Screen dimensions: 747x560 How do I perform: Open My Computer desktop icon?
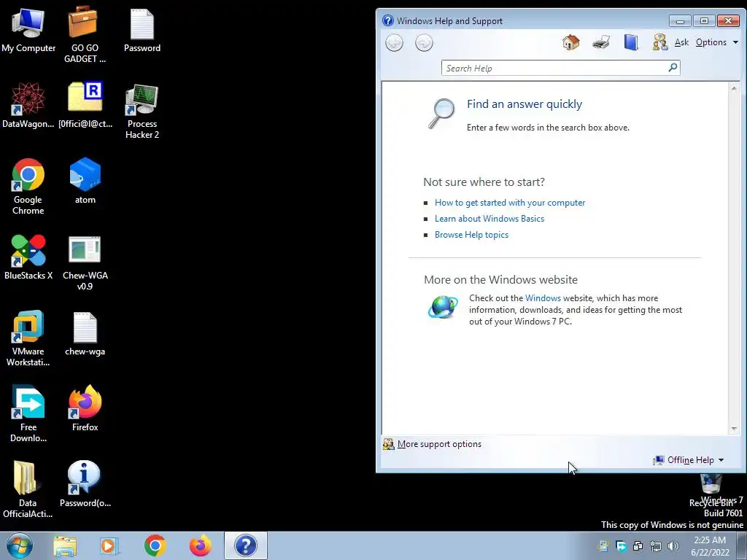click(28, 29)
